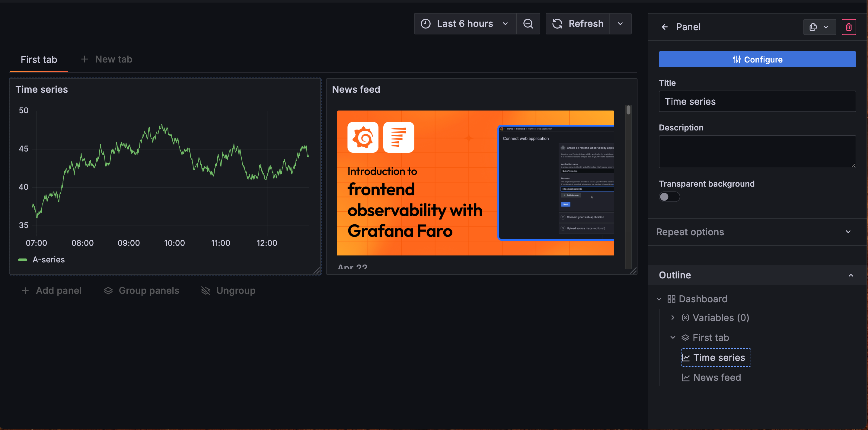
Task: Enable the Transparent background toggle
Action: click(x=669, y=197)
